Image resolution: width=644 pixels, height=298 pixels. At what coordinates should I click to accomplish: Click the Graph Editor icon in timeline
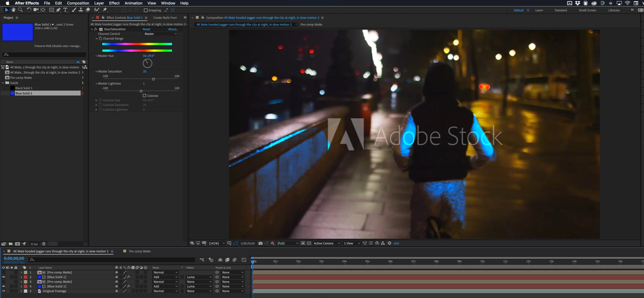tap(244, 260)
